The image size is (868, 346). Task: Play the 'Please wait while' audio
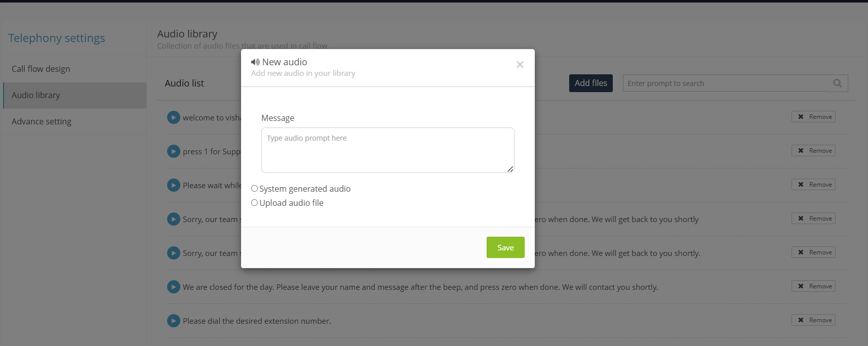pyautogui.click(x=174, y=185)
